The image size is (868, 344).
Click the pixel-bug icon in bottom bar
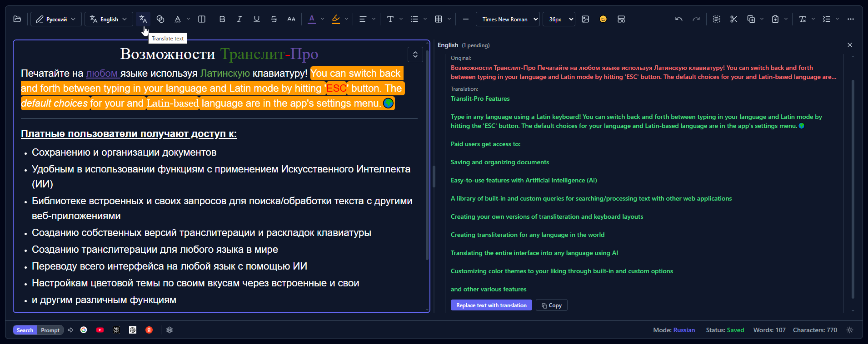(x=116, y=330)
